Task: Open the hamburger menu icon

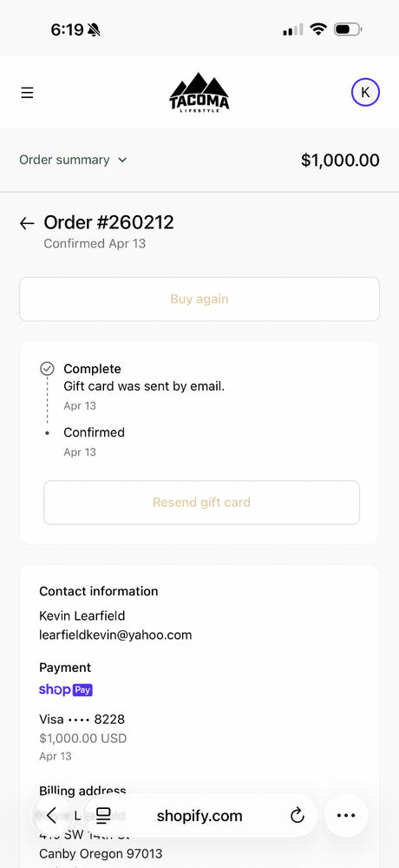Action: click(27, 93)
